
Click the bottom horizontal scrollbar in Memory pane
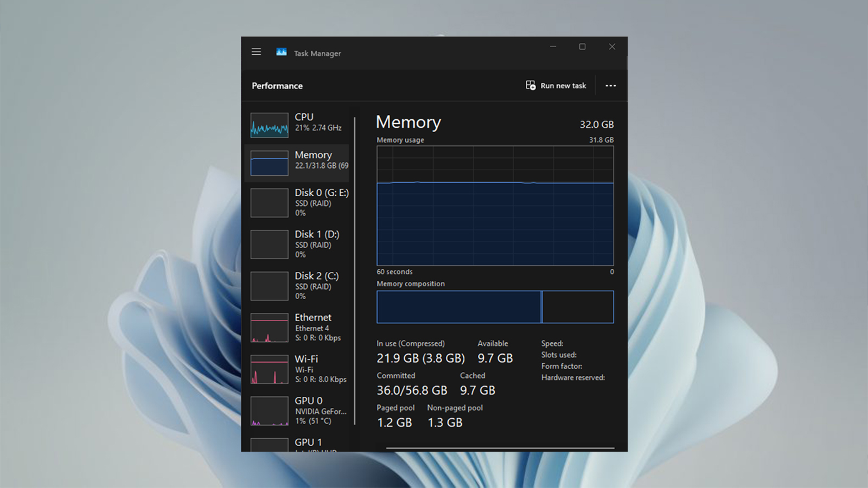coord(500,448)
